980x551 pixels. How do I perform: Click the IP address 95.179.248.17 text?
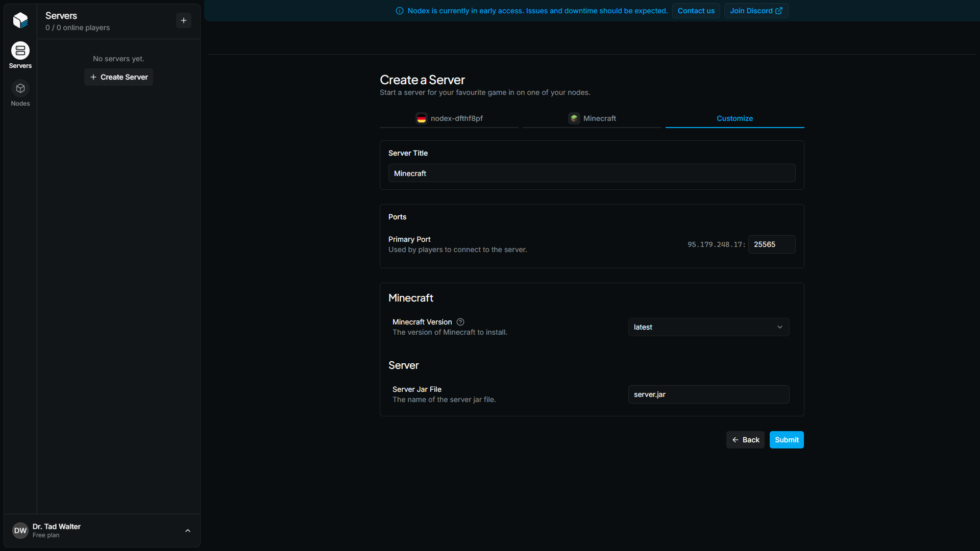pyautogui.click(x=716, y=244)
